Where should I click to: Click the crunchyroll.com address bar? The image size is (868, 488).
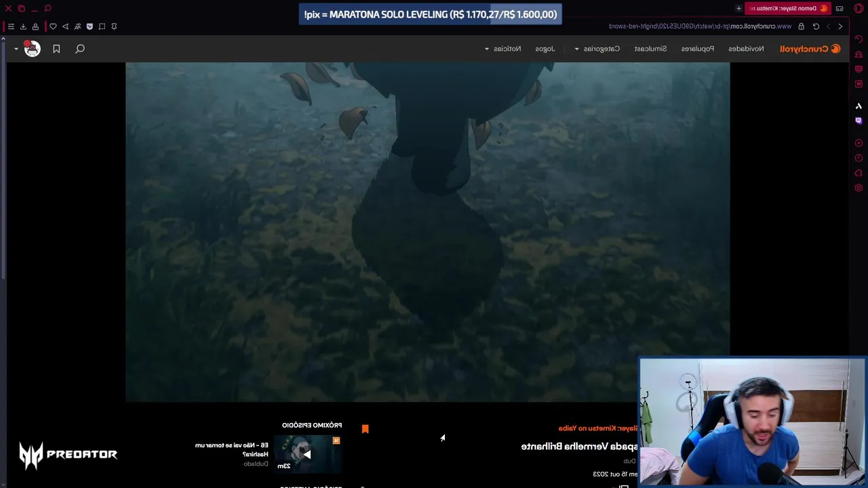698,26
